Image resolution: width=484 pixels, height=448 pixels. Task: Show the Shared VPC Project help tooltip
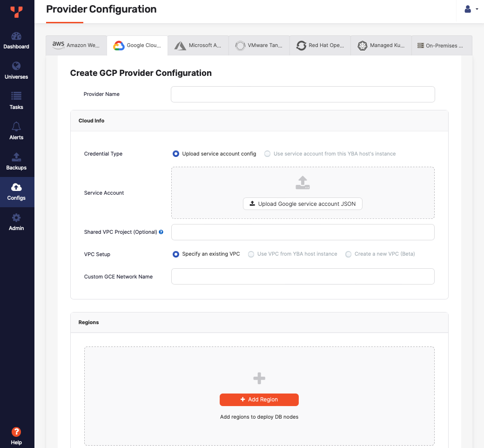(161, 232)
